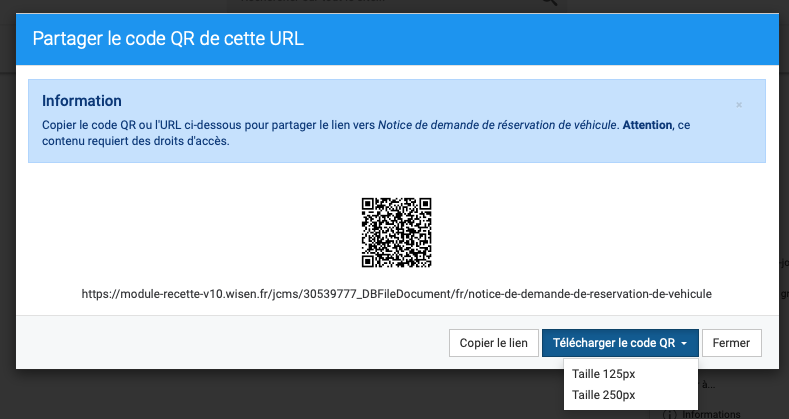Image resolution: width=789 pixels, height=419 pixels.
Task: Click the Information alert heading
Action: click(82, 101)
